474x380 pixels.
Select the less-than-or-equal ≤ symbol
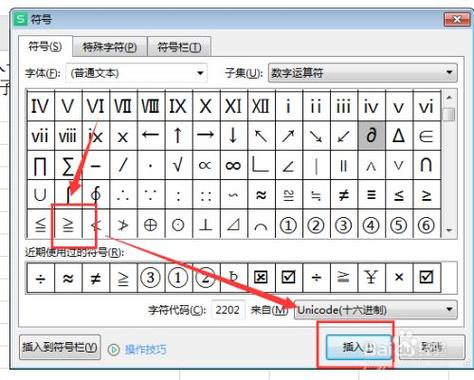tap(399, 194)
